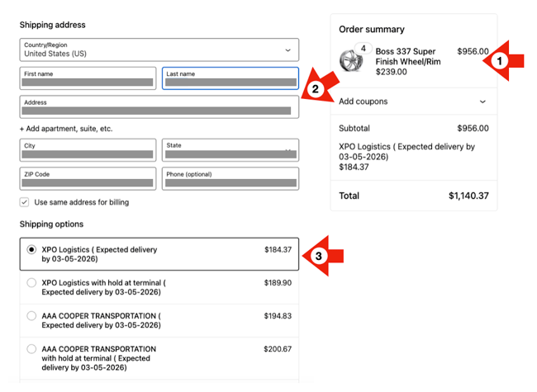
Task: Expand the Add coupons section
Action: (413, 102)
